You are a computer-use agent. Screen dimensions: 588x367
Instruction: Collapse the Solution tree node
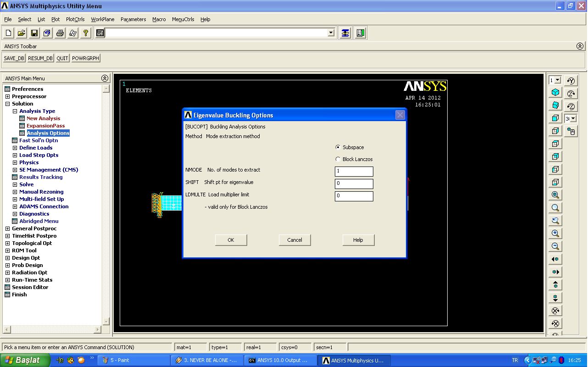click(x=7, y=104)
